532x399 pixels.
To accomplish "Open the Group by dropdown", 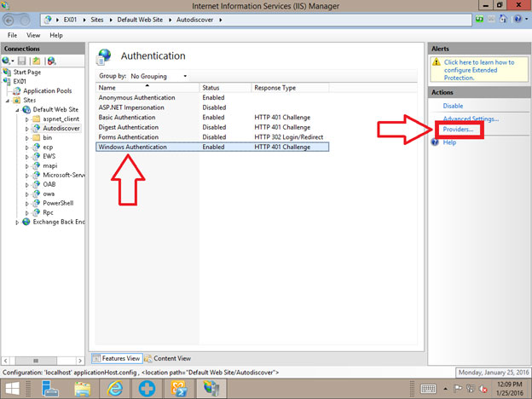I will click(x=158, y=76).
